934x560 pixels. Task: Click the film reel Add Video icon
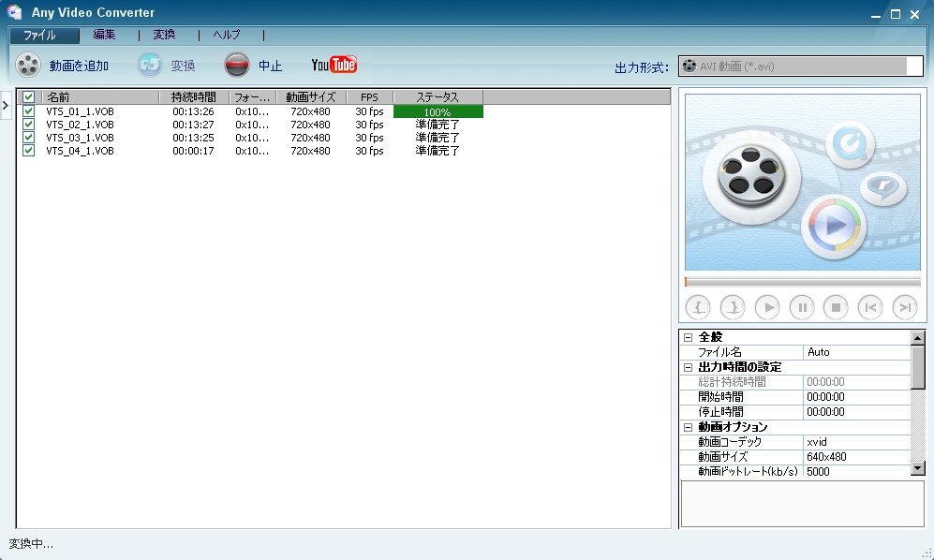click(x=28, y=65)
